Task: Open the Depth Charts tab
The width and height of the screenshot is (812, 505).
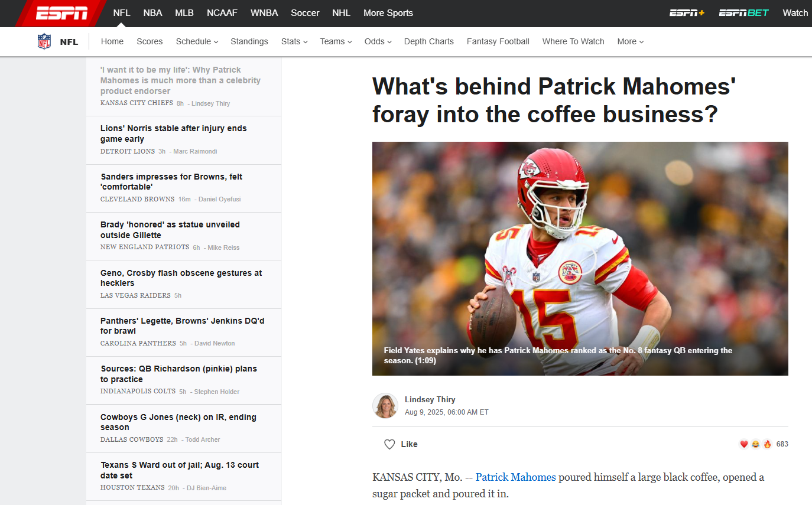Action: tap(429, 41)
